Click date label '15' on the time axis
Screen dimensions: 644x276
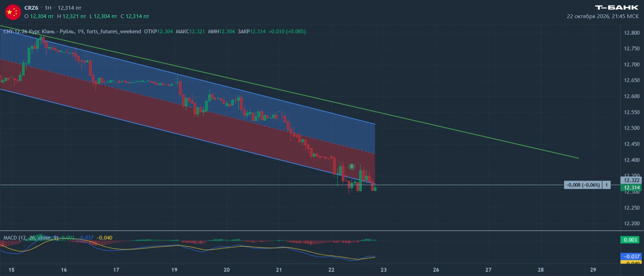(x=12, y=270)
